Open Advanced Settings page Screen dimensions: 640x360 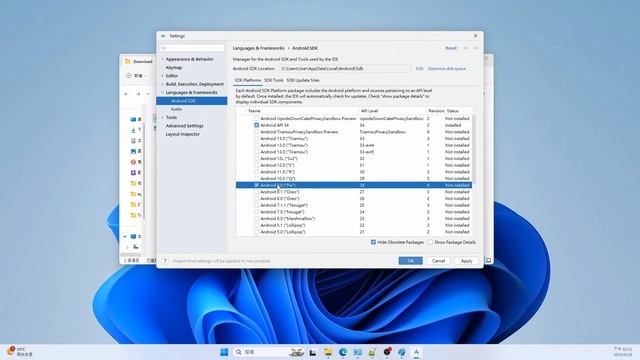tap(184, 126)
